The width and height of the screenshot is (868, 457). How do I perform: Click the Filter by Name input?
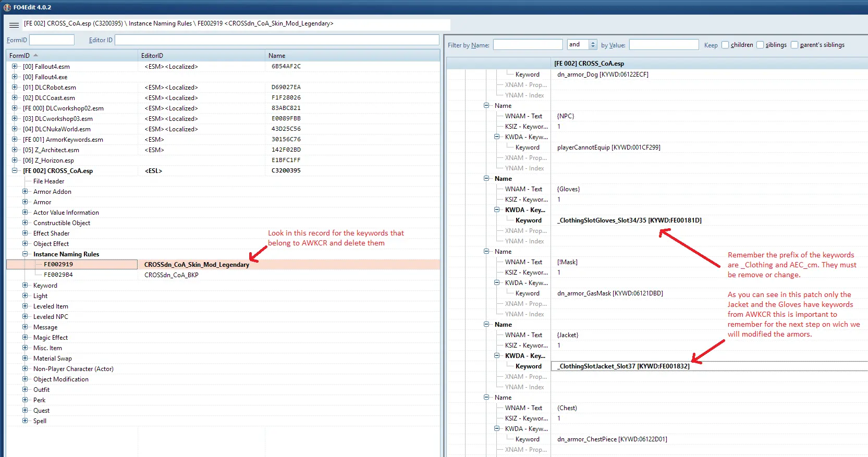[x=528, y=45]
